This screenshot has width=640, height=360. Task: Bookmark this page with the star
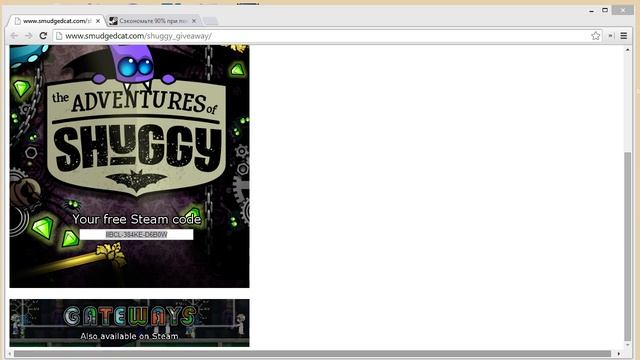click(x=596, y=36)
